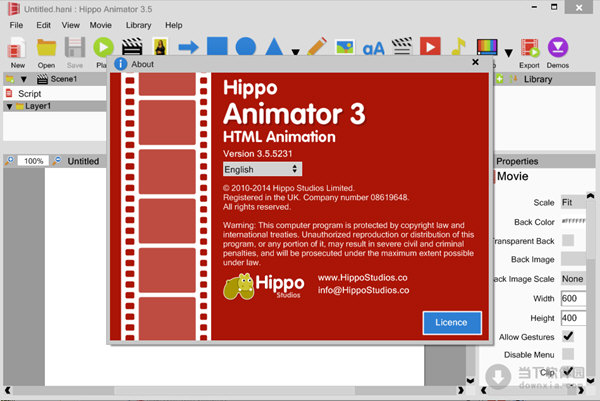Open a file with the Open folder icon
Image resolution: width=600 pixels, height=401 pixels.
[x=46, y=48]
